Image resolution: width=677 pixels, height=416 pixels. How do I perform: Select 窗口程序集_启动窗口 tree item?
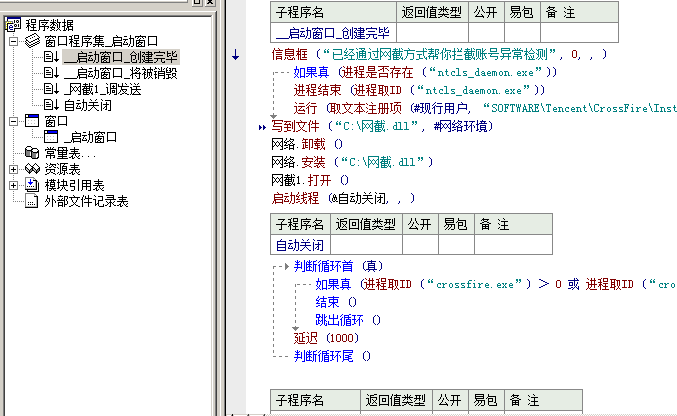click(101, 41)
